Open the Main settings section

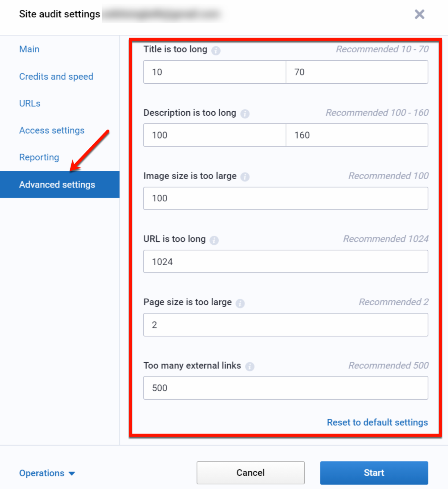pos(29,49)
